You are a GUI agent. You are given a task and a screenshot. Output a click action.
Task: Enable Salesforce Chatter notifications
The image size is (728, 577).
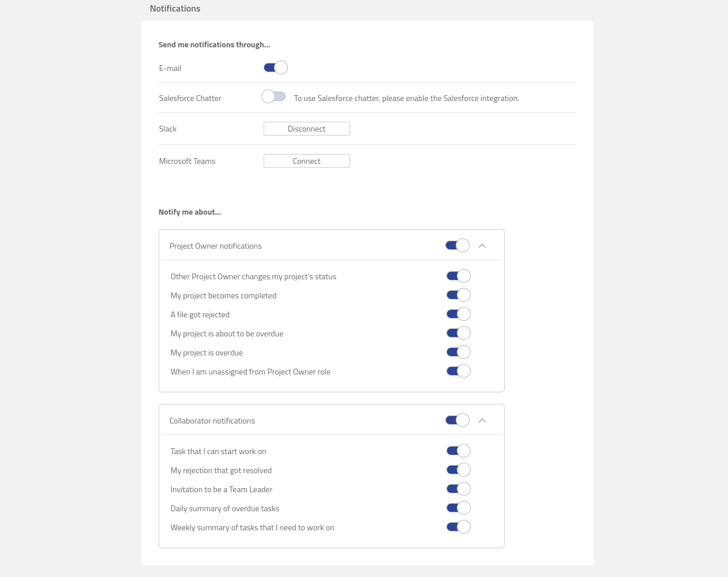pos(273,96)
